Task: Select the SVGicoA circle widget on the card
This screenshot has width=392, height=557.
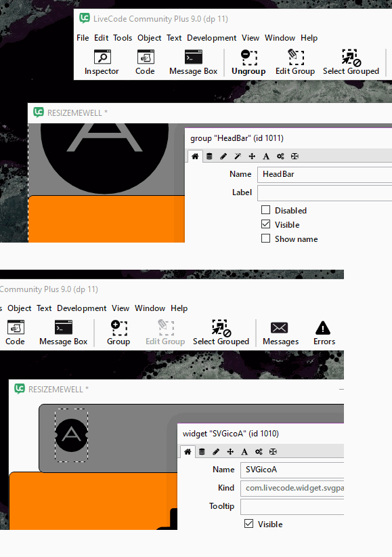Action: pos(71,435)
